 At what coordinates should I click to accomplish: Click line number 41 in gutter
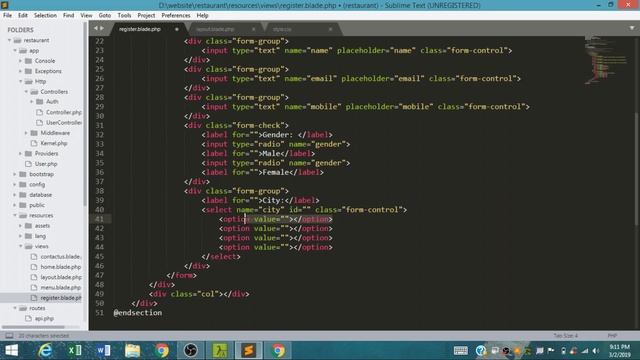[99, 219]
